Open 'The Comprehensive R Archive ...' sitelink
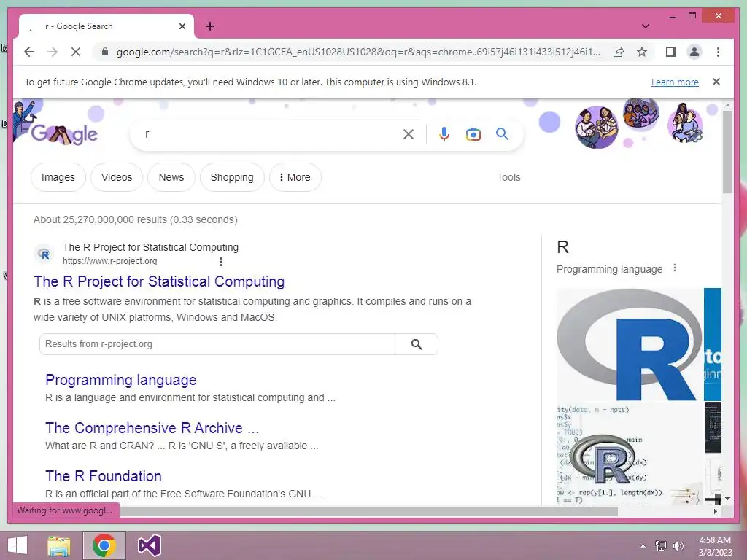Viewport: 747px width, 560px height. (152, 428)
